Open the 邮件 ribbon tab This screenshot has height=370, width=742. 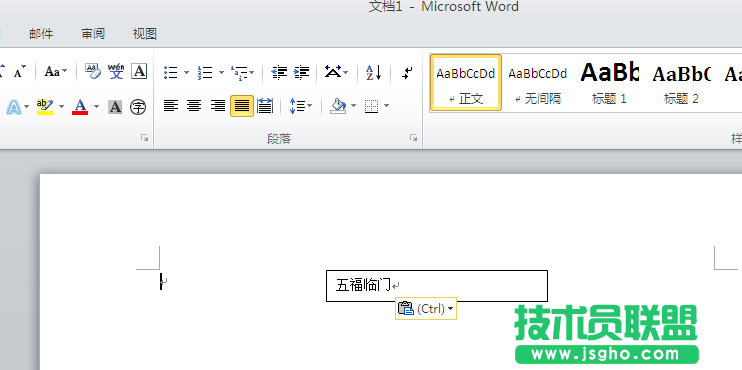[x=41, y=34]
